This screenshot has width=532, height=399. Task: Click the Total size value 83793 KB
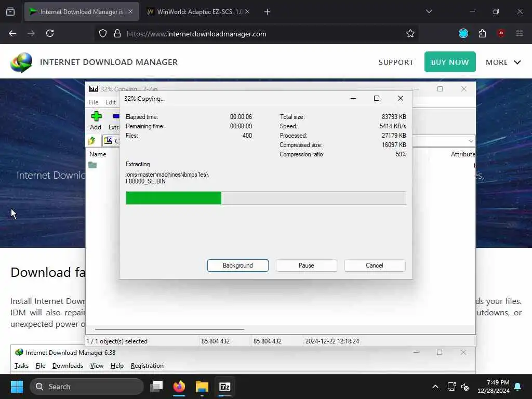394,117
